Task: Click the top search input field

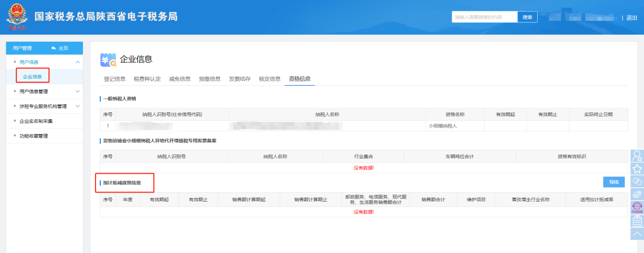Action: (484, 17)
